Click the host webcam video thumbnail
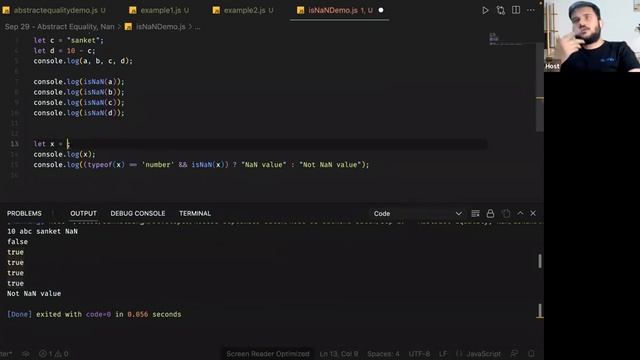This screenshot has height=360, width=640. click(592, 36)
